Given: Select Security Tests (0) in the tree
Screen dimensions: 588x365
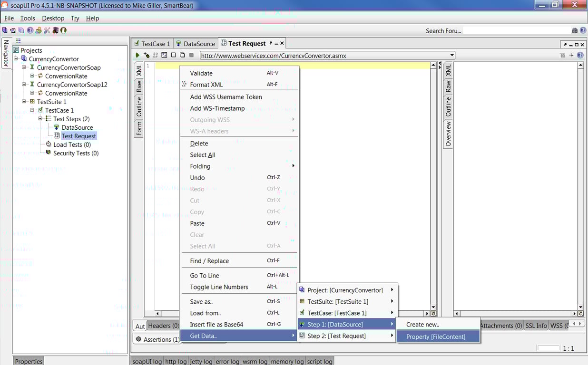Looking at the screenshot, I should tap(76, 153).
